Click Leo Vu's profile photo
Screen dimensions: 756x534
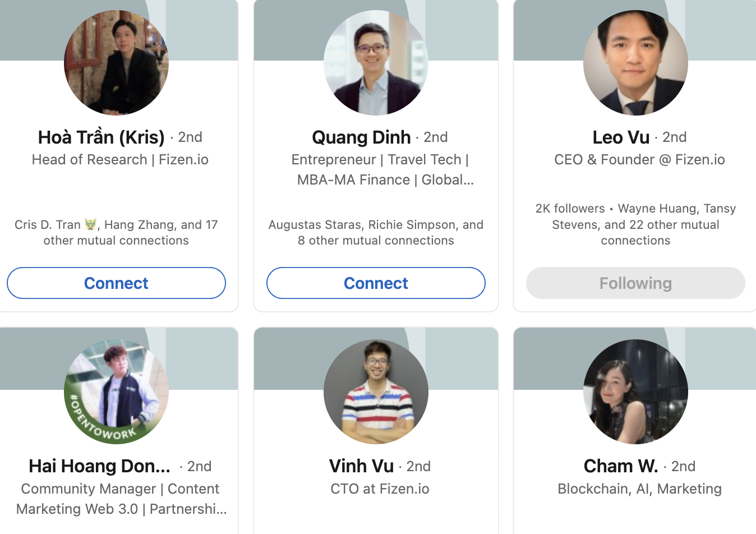(635, 62)
